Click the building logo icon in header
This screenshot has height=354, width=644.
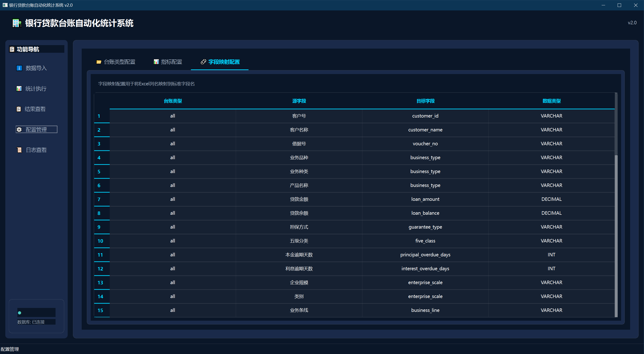[x=17, y=23]
